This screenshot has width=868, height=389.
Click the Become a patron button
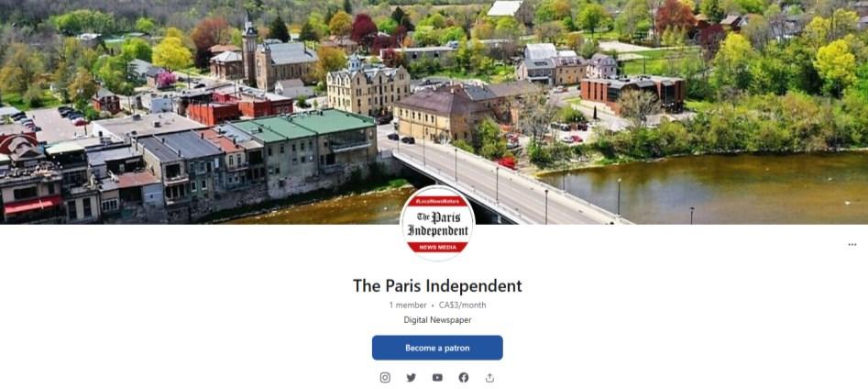tap(437, 348)
